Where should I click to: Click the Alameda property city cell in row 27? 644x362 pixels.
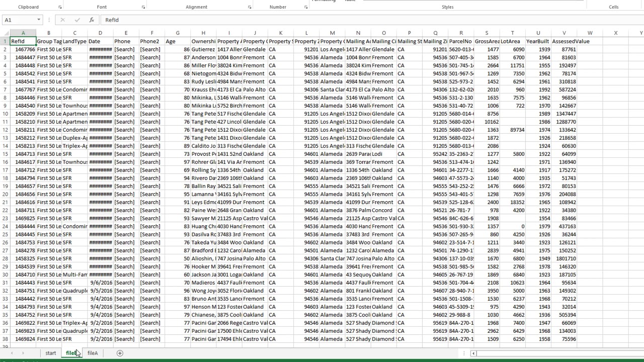pos(255,250)
